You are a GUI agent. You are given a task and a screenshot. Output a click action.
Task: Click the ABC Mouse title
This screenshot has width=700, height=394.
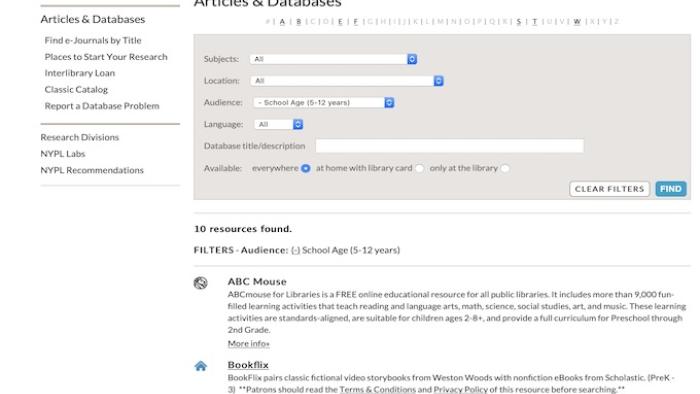click(x=257, y=282)
